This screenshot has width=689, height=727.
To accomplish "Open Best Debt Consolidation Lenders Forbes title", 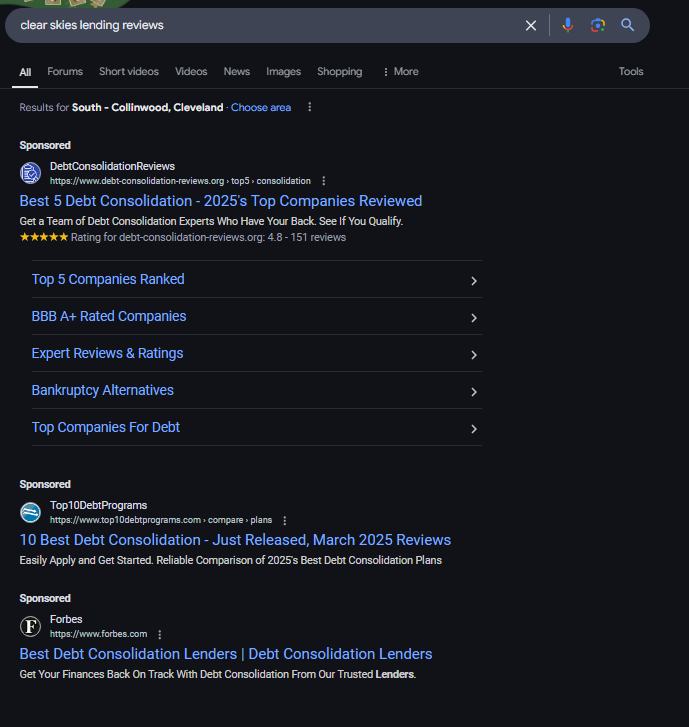I will coord(226,654).
